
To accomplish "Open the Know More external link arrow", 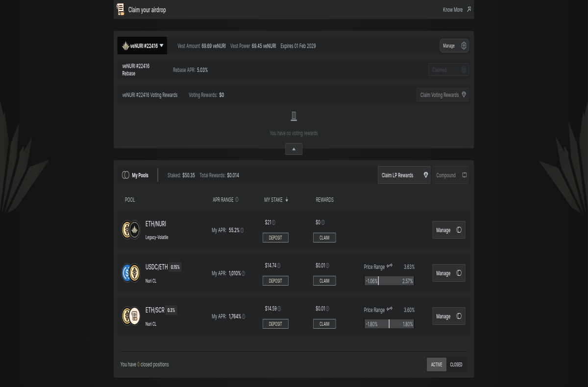I will (x=469, y=9).
